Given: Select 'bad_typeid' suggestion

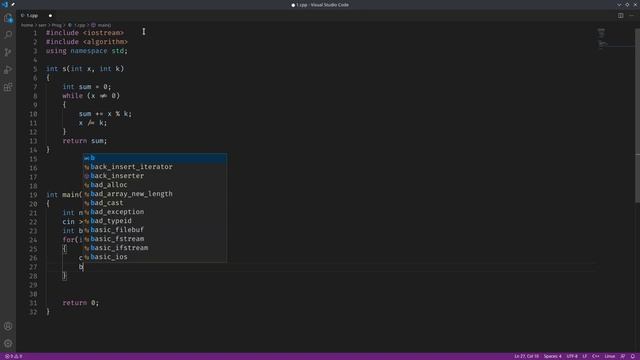Looking at the screenshot, I should (155, 221).
